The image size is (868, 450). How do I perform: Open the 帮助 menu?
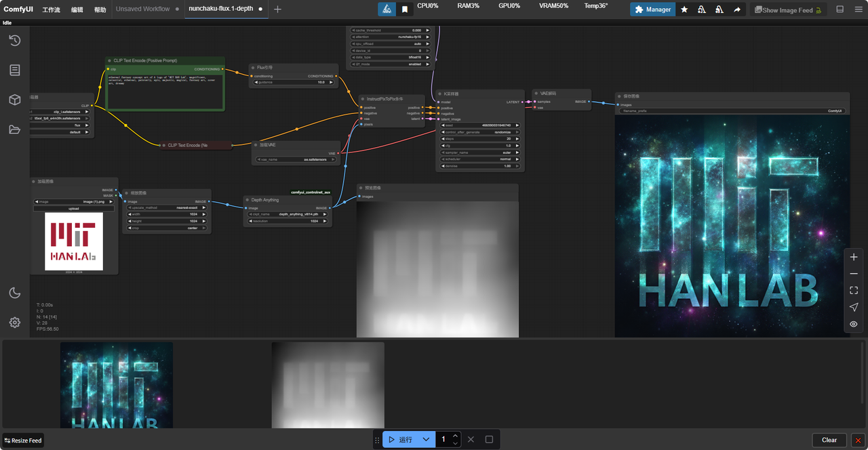(100, 9)
